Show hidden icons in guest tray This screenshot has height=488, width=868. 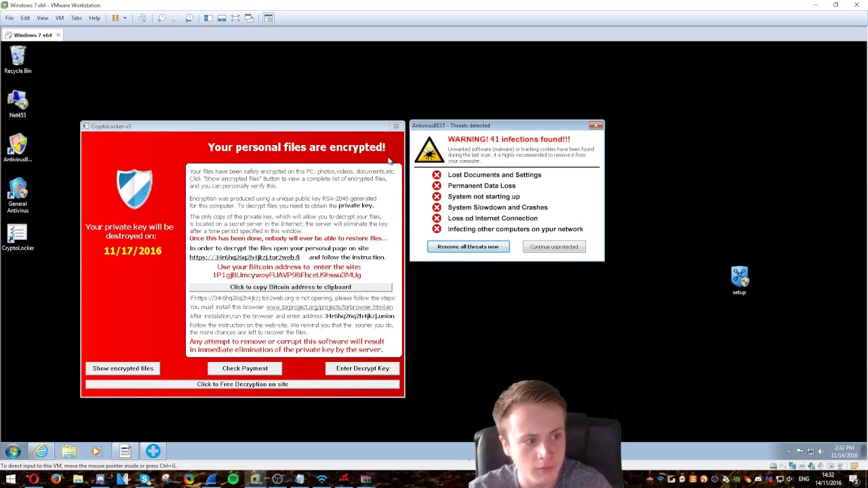click(788, 451)
